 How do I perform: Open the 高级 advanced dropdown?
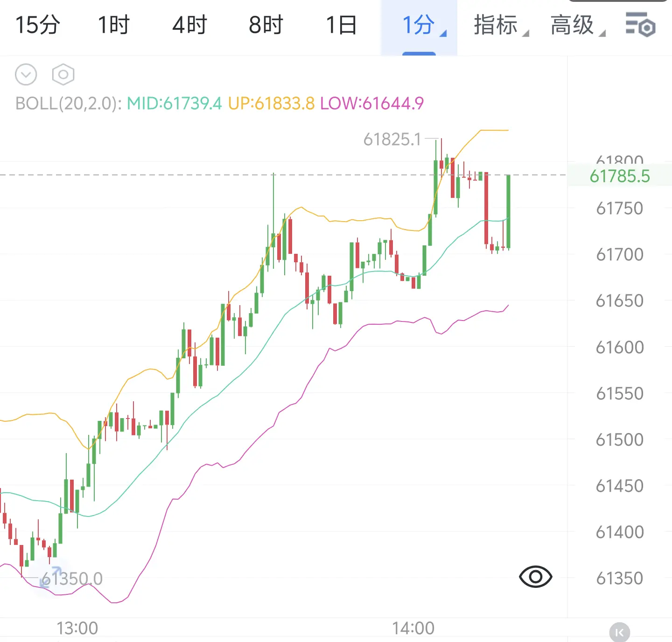pos(578,25)
